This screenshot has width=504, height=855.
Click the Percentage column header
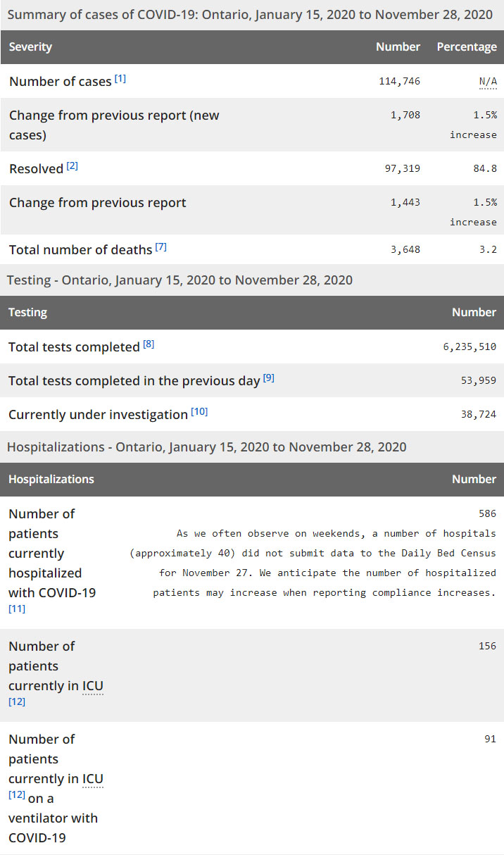[x=467, y=47]
